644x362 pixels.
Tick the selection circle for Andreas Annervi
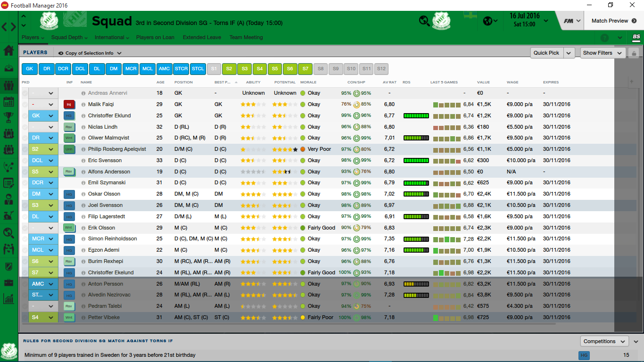point(25,93)
